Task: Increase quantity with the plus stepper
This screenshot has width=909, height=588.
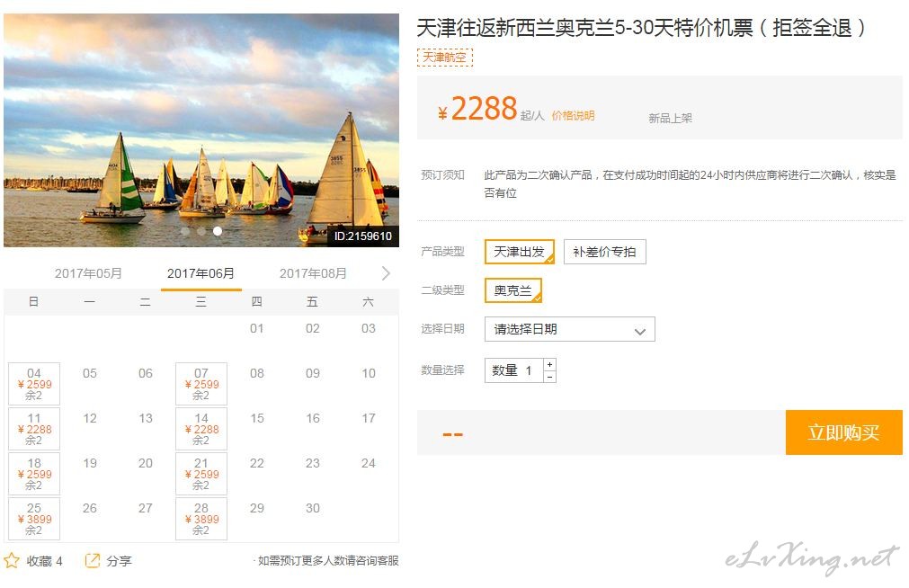Action: pos(549,364)
